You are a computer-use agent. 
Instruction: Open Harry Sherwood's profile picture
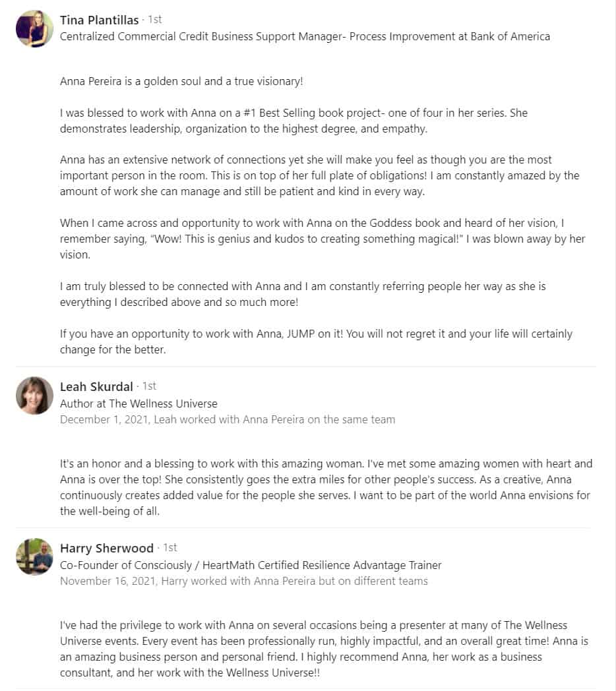click(34, 556)
